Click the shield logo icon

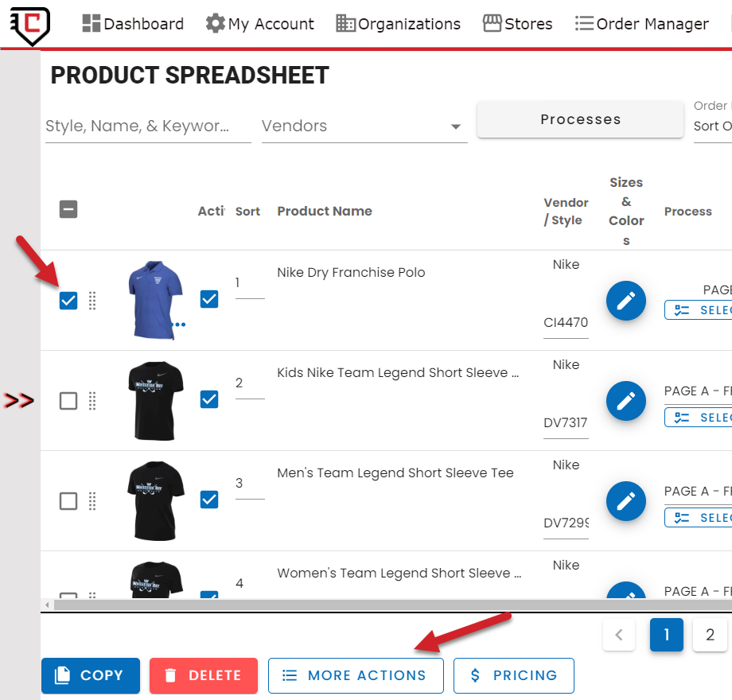(30, 25)
